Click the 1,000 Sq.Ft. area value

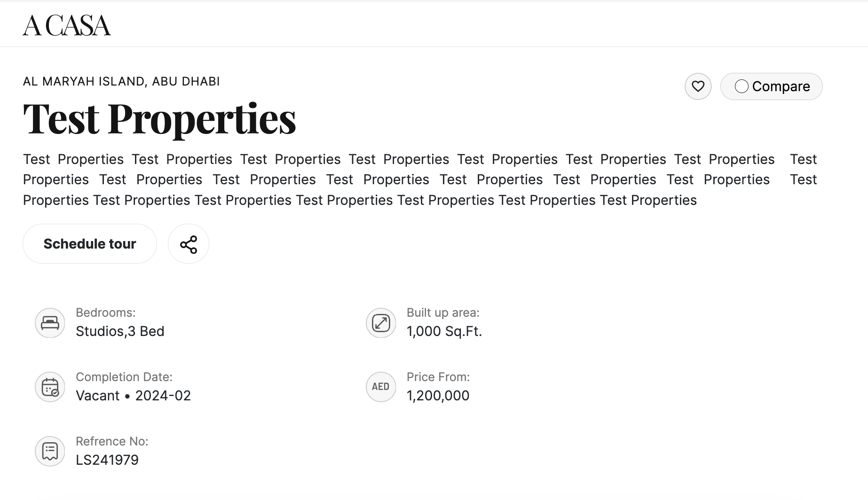coord(444,331)
